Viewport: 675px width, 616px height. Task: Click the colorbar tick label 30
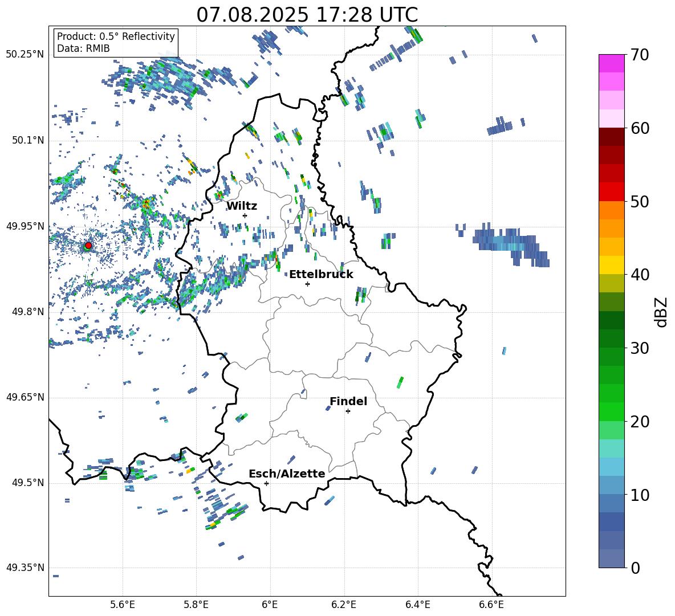(640, 348)
